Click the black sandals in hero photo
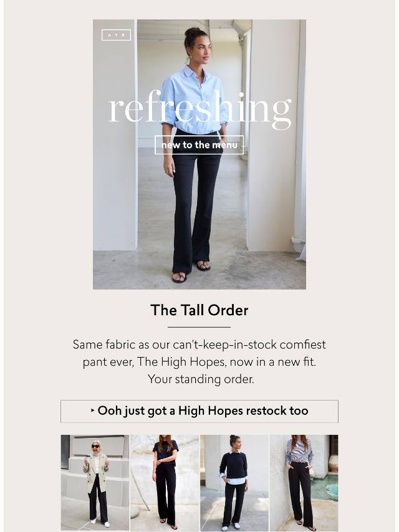The height and width of the screenshot is (532, 399). (x=191, y=272)
